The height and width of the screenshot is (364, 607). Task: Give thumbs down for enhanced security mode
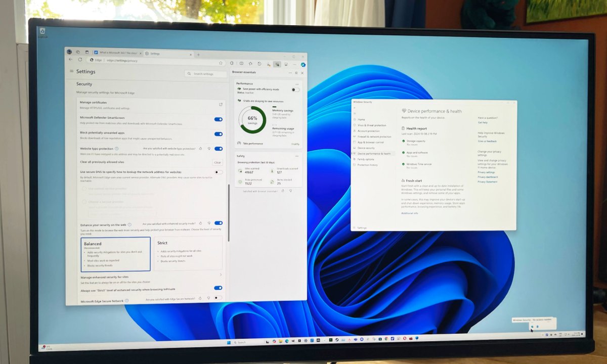[209, 223]
